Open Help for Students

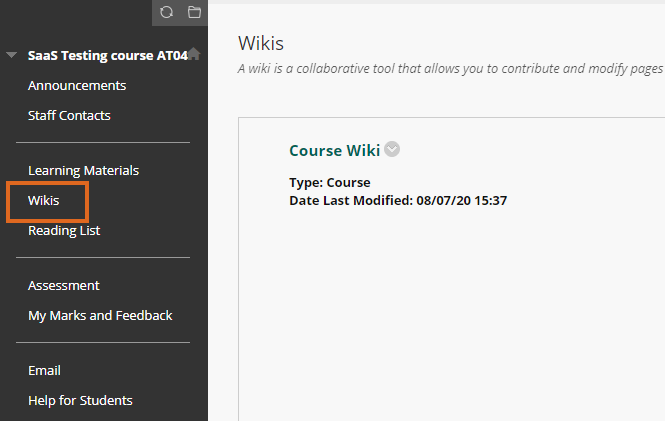tap(80, 401)
